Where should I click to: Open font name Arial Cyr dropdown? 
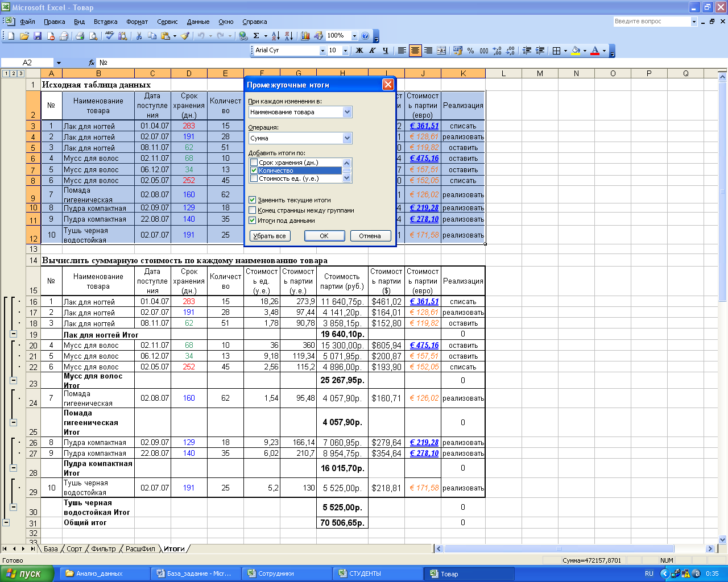point(322,51)
